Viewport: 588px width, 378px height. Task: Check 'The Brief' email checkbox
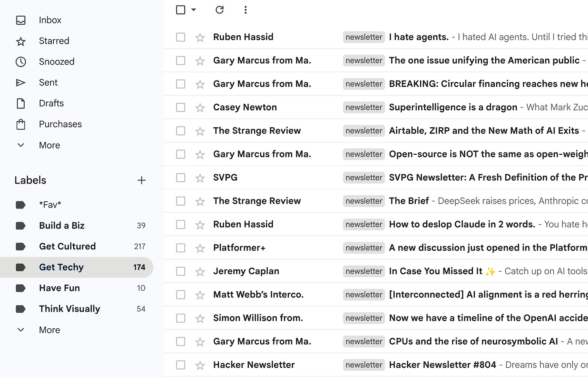(x=181, y=201)
